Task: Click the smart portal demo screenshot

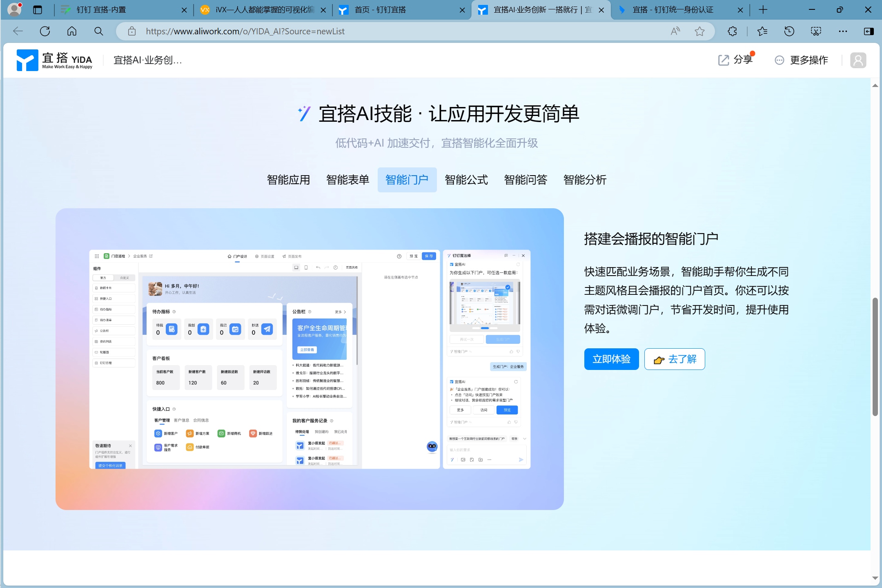Action: point(310,359)
